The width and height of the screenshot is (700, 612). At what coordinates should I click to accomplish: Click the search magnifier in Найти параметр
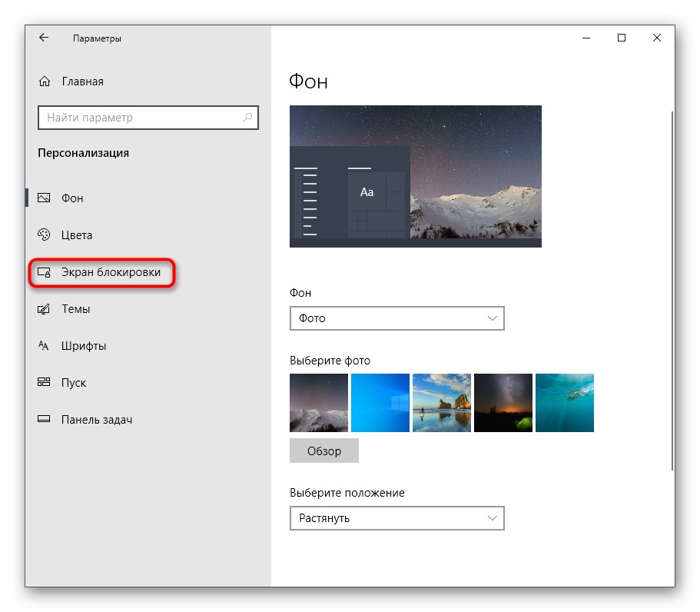click(247, 117)
